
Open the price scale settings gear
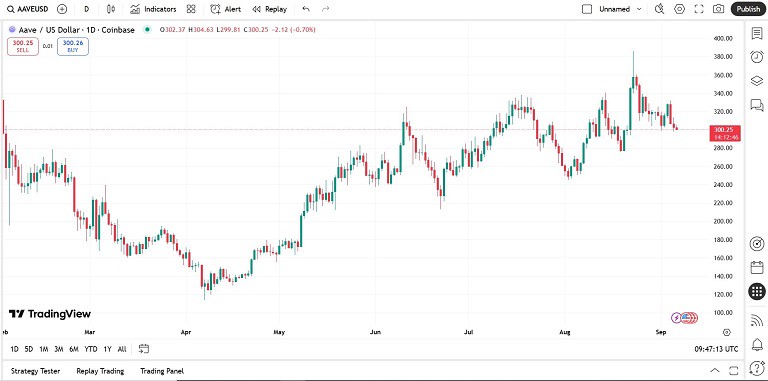click(x=727, y=332)
